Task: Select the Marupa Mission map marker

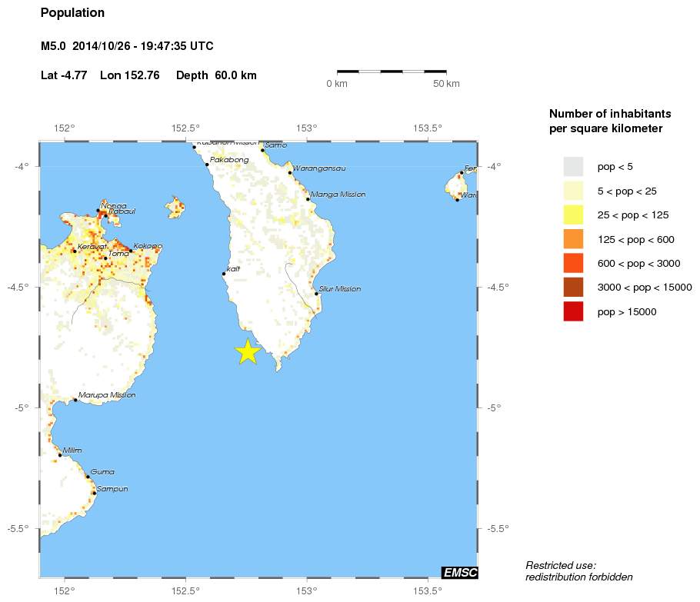Action: (x=75, y=400)
